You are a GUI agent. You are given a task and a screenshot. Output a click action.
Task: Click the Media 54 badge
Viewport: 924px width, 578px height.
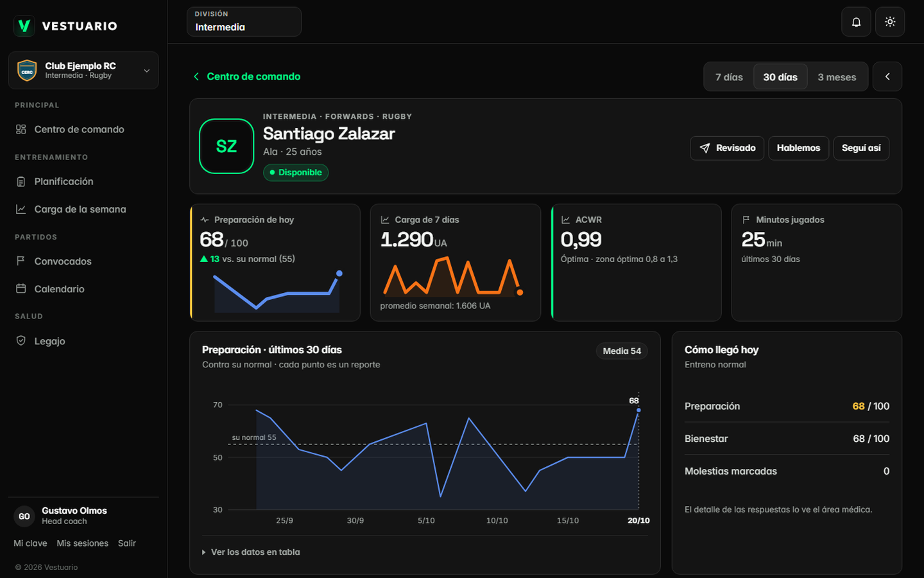tap(622, 351)
